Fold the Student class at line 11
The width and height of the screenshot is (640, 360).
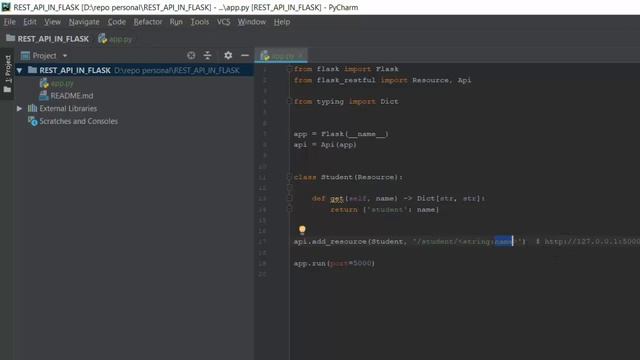(289, 177)
